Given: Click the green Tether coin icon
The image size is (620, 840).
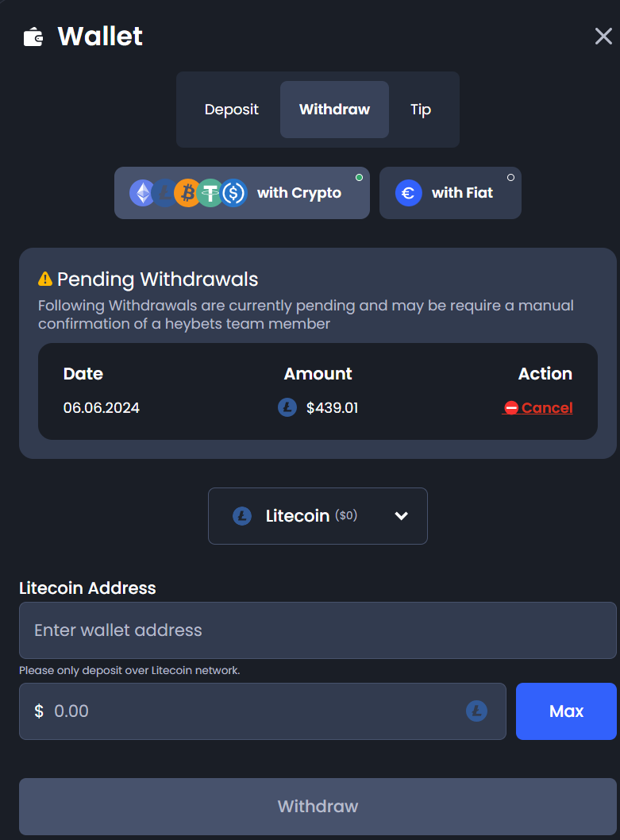Looking at the screenshot, I should pyautogui.click(x=210, y=193).
